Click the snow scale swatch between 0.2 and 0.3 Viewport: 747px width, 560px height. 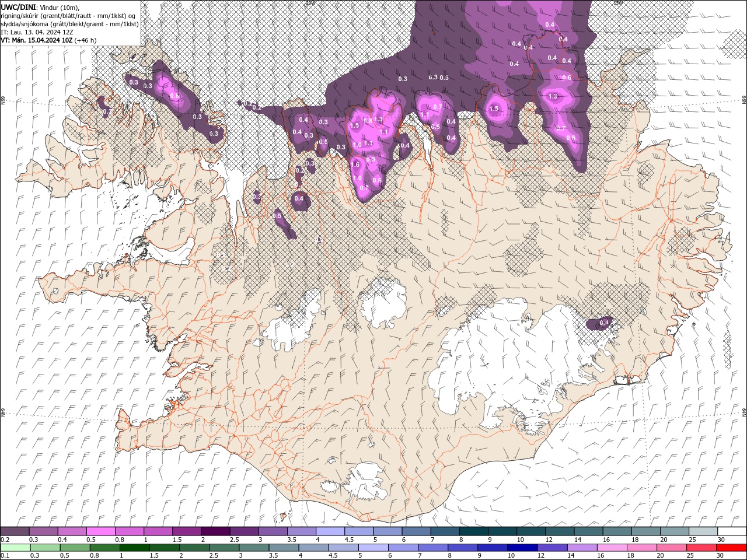15,531
